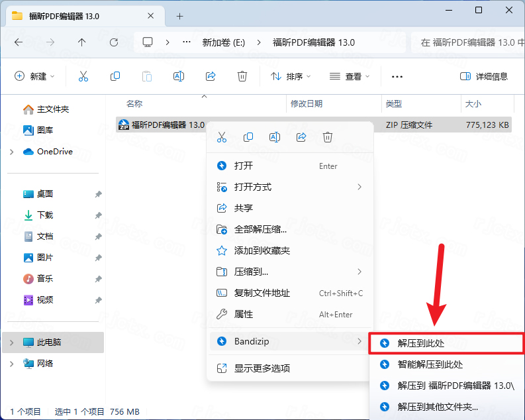The image size is (525, 420).
Task: Open 属性 from the context menu
Action: (x=289, y=314)
